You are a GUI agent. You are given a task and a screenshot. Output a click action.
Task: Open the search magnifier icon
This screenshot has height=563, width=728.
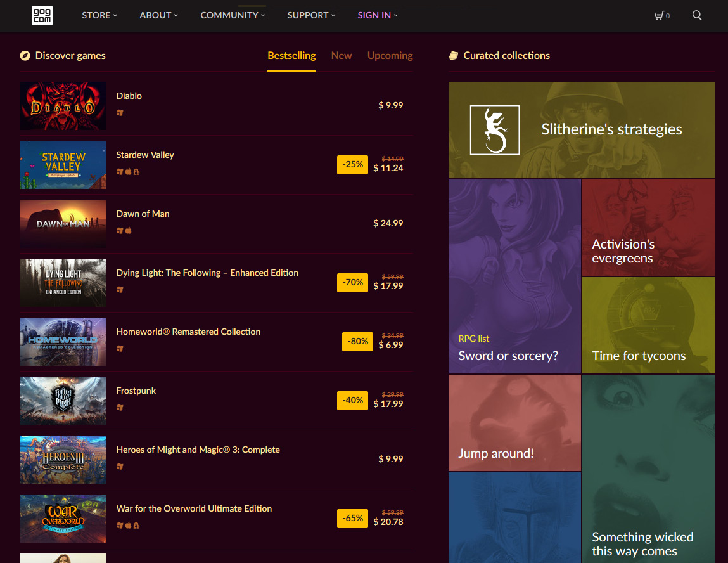[x=696, y=15]
